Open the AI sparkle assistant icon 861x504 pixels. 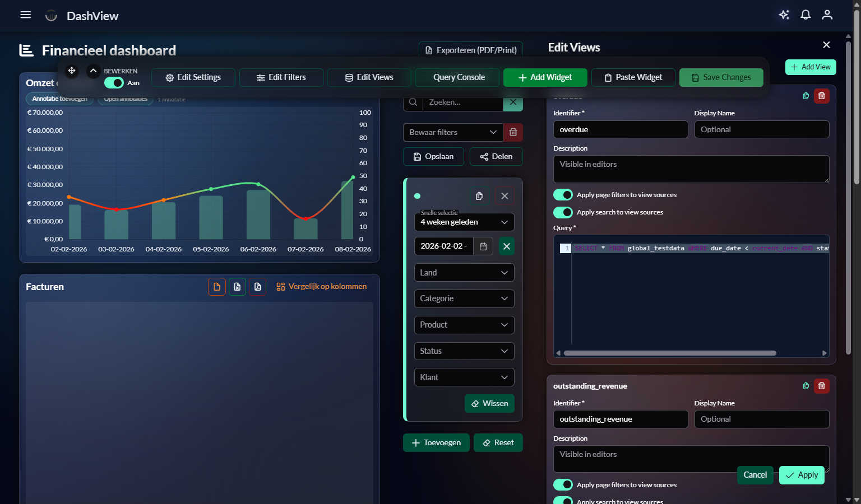pyautogui.click(x=784, y=15)
